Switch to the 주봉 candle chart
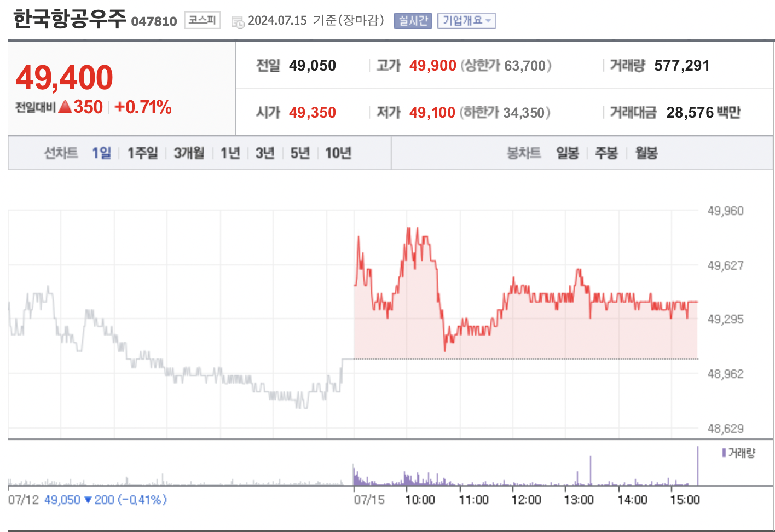Viewport: 775px width, 532px height. point(606,153)
